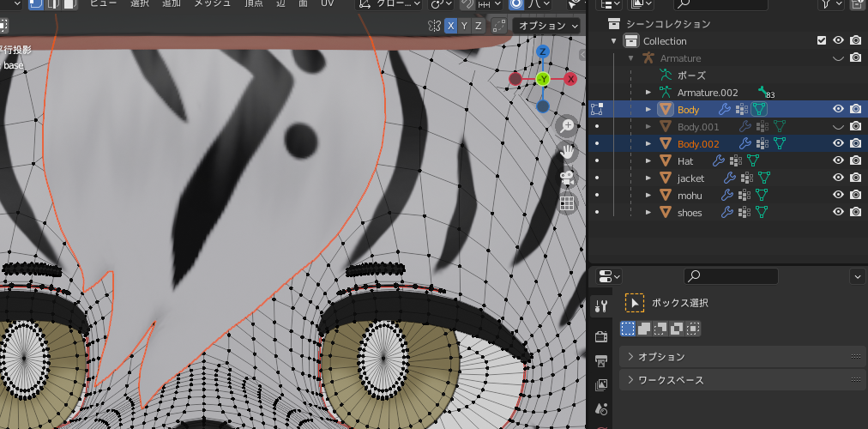Image resolution: width=868 pixels, height=429 pixels.
Task: Toggle the Collection exclude checkbox
Action: 822,40
